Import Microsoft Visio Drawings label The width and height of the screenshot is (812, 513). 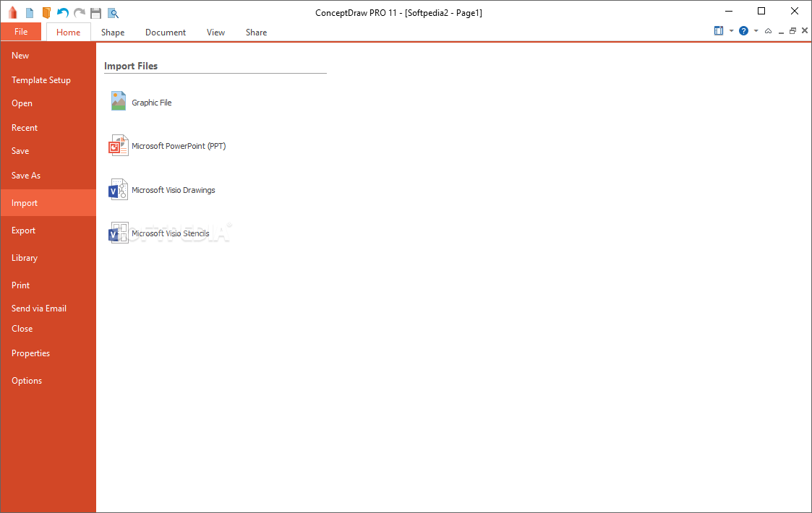[174, 190]
